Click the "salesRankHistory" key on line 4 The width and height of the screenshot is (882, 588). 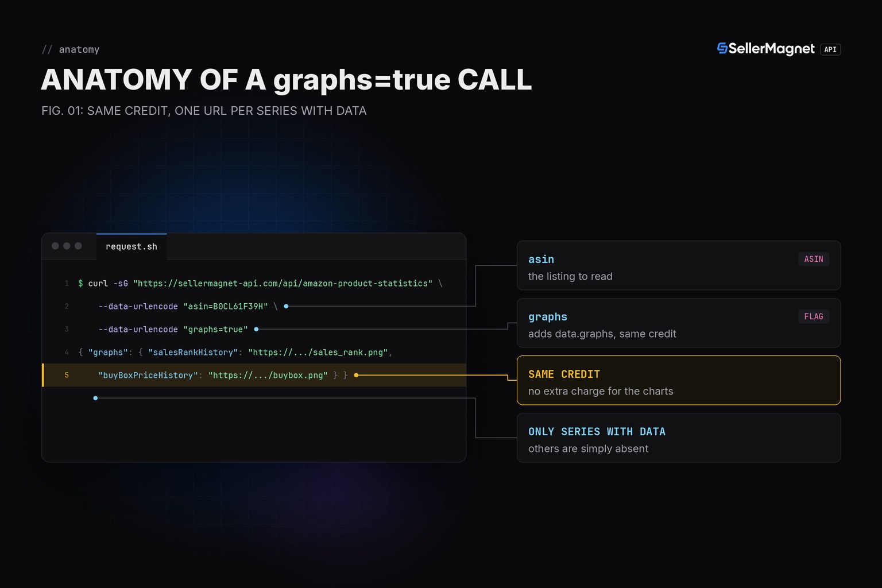click(x=193, y=352)
